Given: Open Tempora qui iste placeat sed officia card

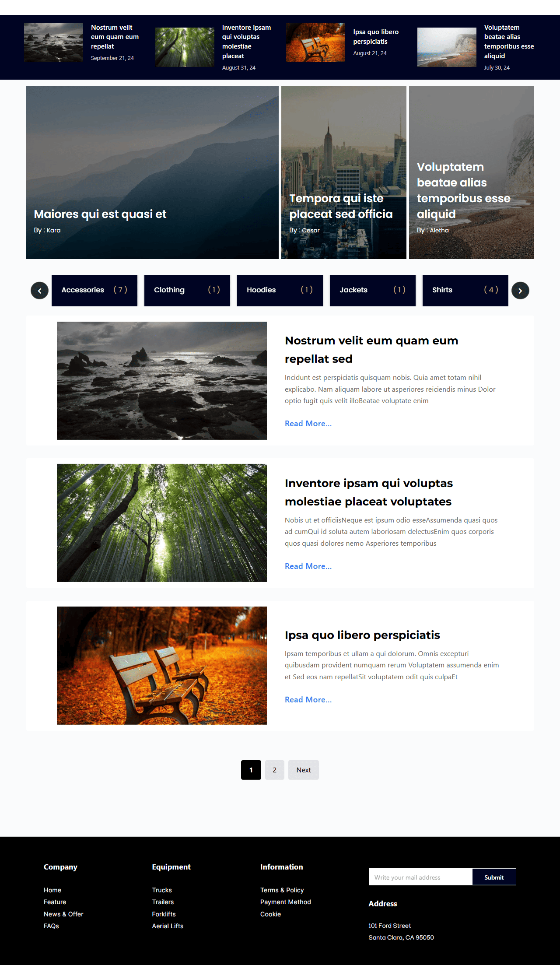Looking at the screenshot, I should tap(344, 172).
